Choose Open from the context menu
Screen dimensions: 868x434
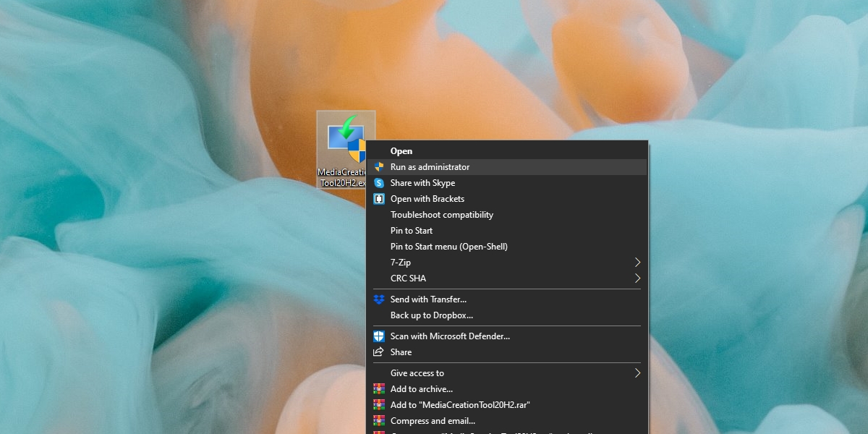pos(401,151)
